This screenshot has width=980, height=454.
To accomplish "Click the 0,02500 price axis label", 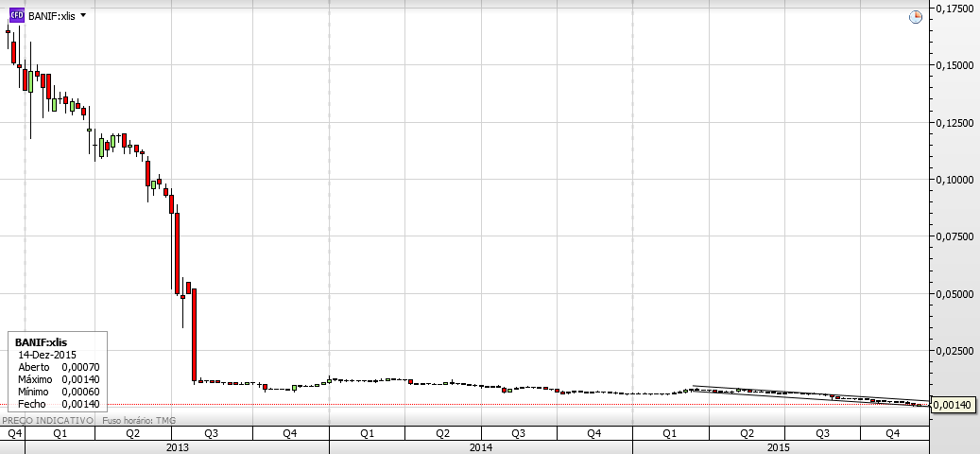I will click(956, 351).
